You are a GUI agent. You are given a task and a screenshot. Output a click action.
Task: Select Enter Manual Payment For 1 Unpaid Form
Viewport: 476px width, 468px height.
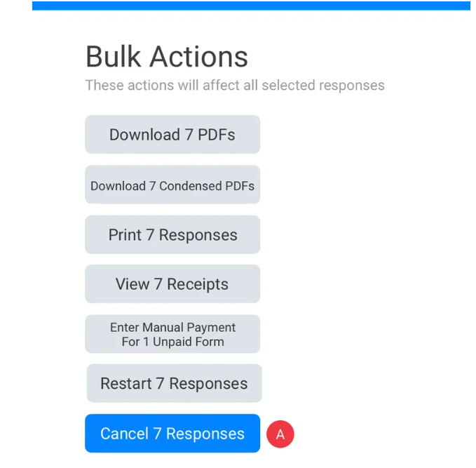tap(172, 335)
